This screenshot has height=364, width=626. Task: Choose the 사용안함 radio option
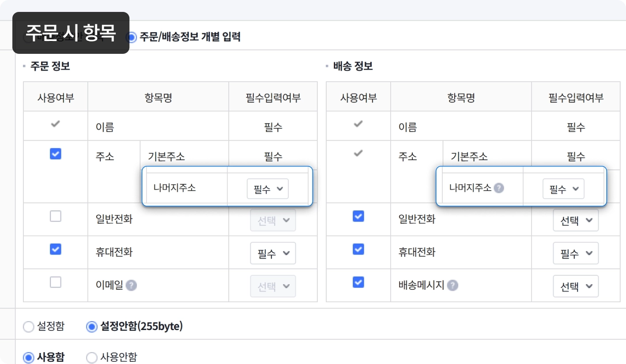tap(92, 357)
